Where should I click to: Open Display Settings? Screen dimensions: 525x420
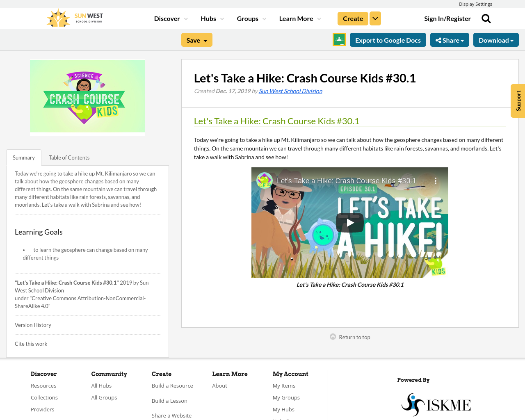click(x=475, y=4)
